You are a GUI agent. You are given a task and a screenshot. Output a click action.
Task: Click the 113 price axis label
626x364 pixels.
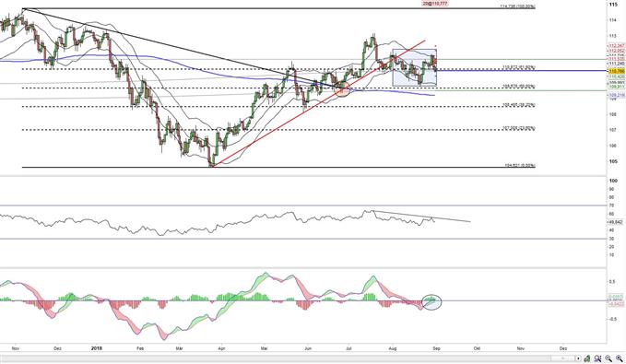[612, 36]
